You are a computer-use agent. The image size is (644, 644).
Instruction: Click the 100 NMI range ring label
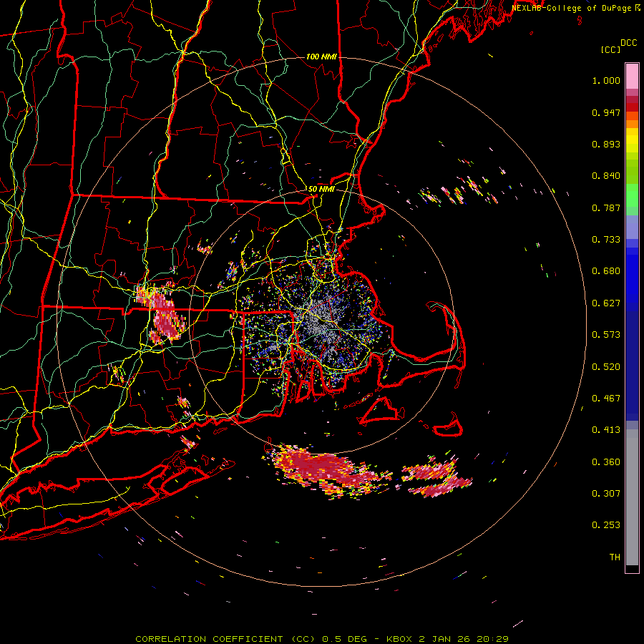[x=321, y=57]
